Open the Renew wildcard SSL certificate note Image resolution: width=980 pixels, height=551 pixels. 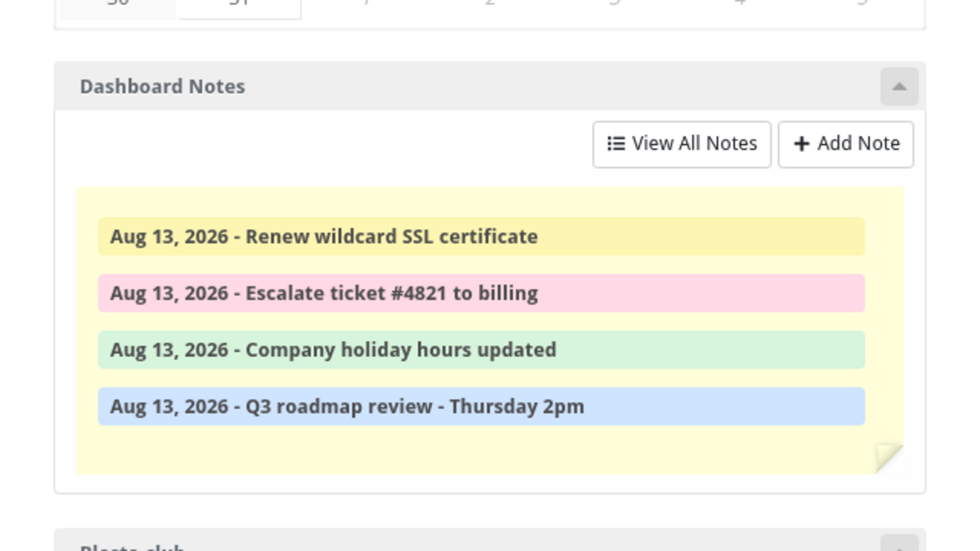481,237
